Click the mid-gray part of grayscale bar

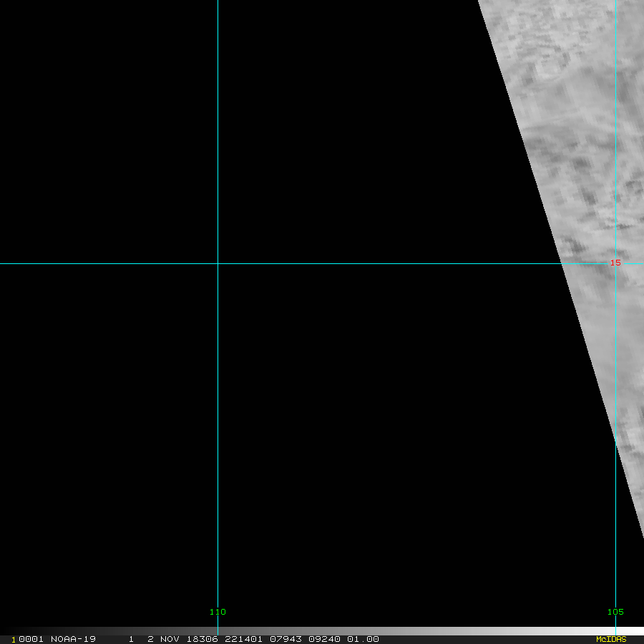[x=322, y=631]
